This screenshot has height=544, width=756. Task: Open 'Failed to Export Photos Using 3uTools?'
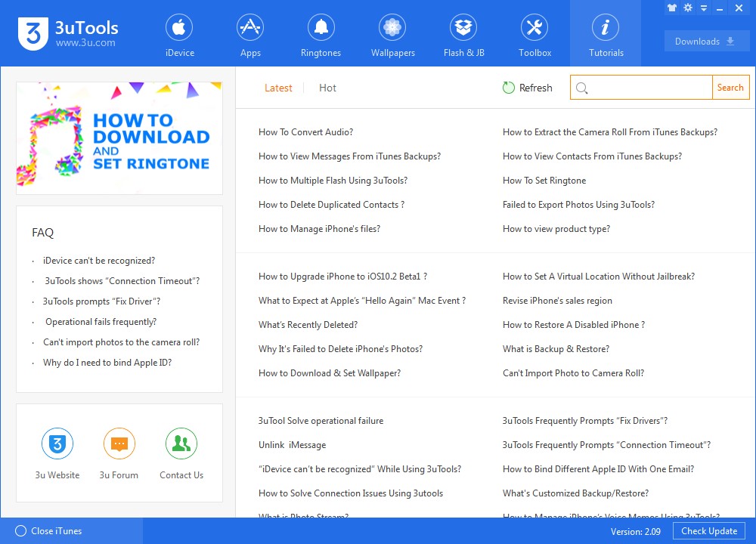pyautogui.click(x=578, y=204)
